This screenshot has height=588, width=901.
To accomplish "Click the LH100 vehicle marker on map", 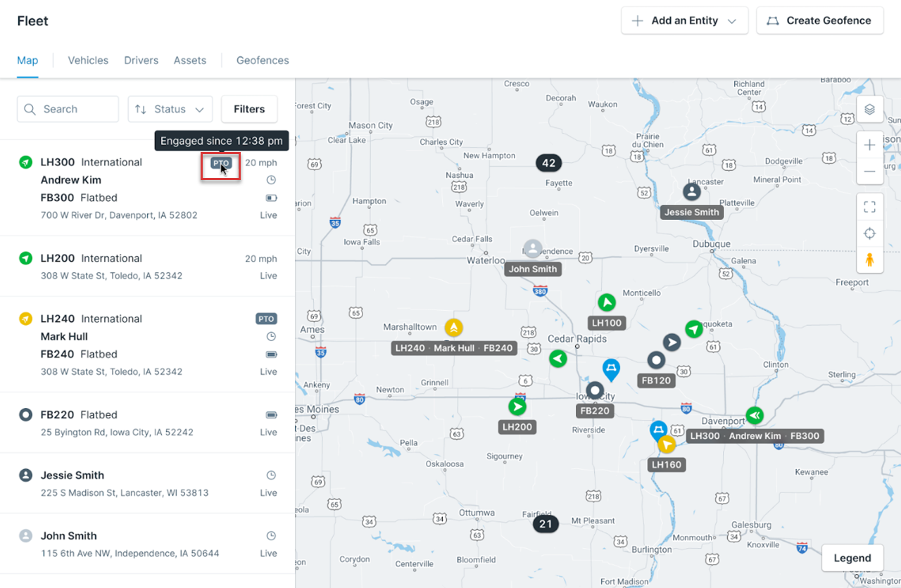I will (606, 302).
